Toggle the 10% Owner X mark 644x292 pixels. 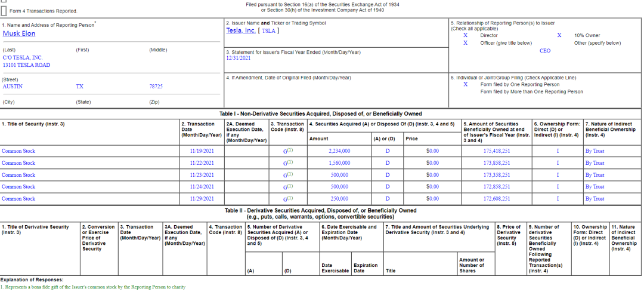click(559, 35)
